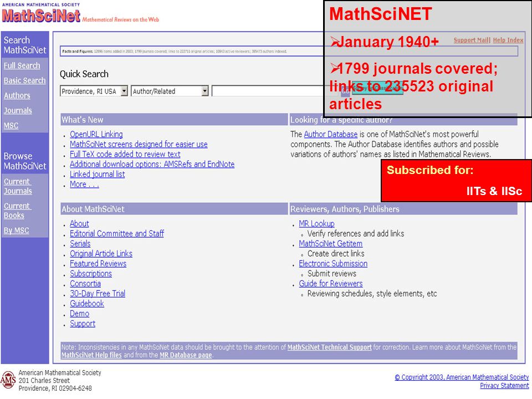
Task: Click the Quick Search heading
Action: [x=84, y=74]
